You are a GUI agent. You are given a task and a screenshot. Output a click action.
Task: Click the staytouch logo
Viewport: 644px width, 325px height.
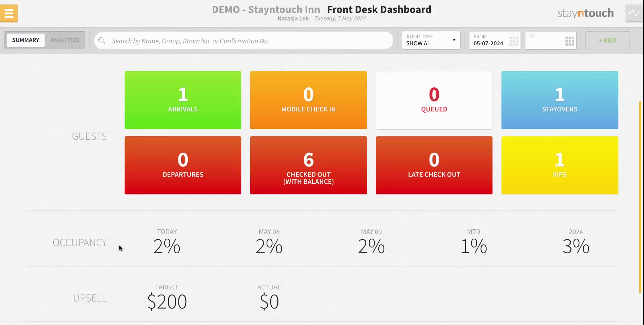(x=586, y=13)
